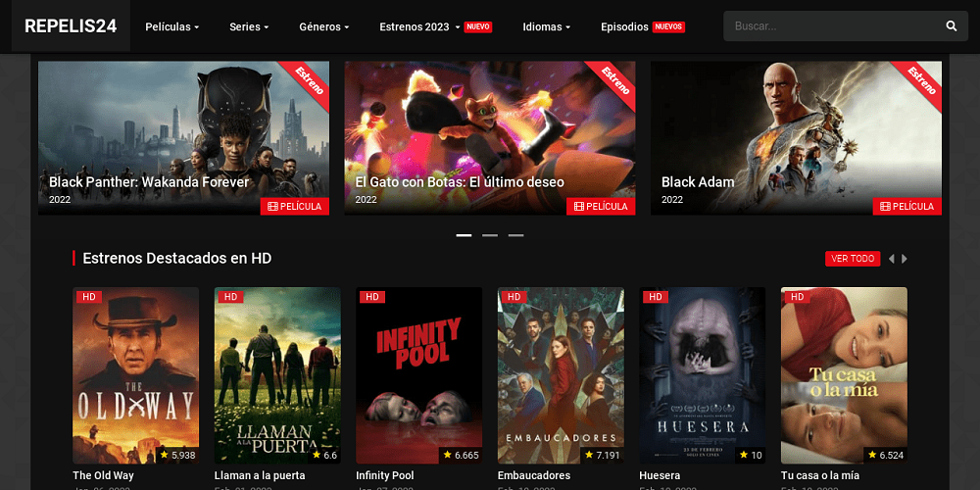Viewport: 980px width, 490px height.
Task: Click the NUEVO badge next to Estrenos 2023
Action: coord(478,26)
